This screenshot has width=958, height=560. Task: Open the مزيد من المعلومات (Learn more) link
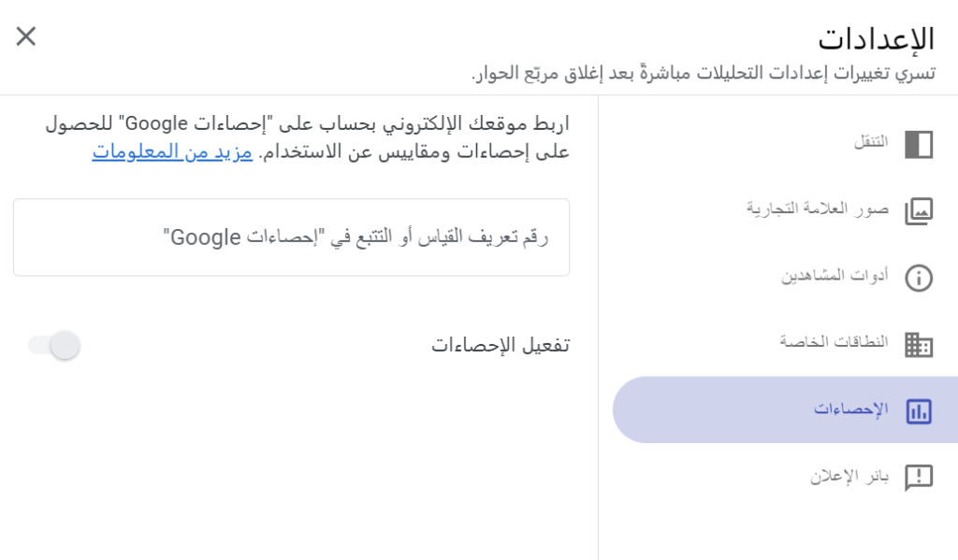point(172,151)
